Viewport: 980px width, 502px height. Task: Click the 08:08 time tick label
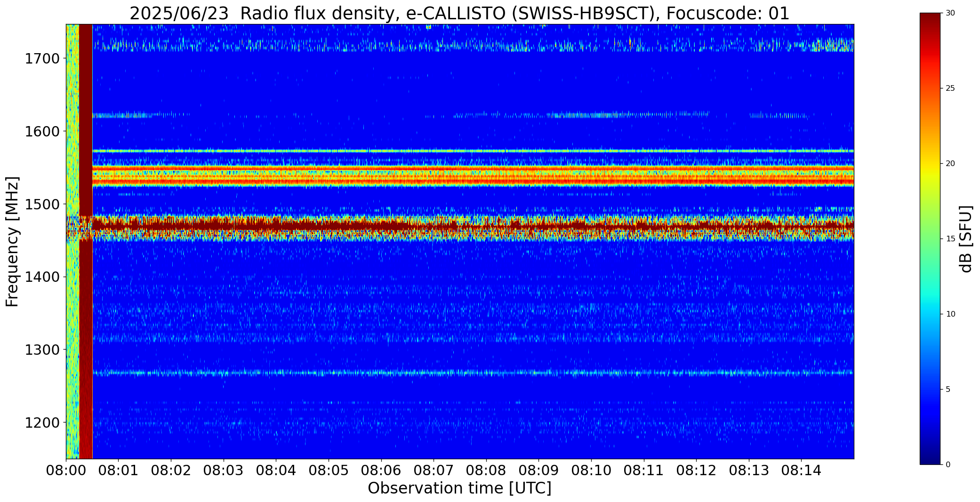pyautogui.click(x=486, y=470)
